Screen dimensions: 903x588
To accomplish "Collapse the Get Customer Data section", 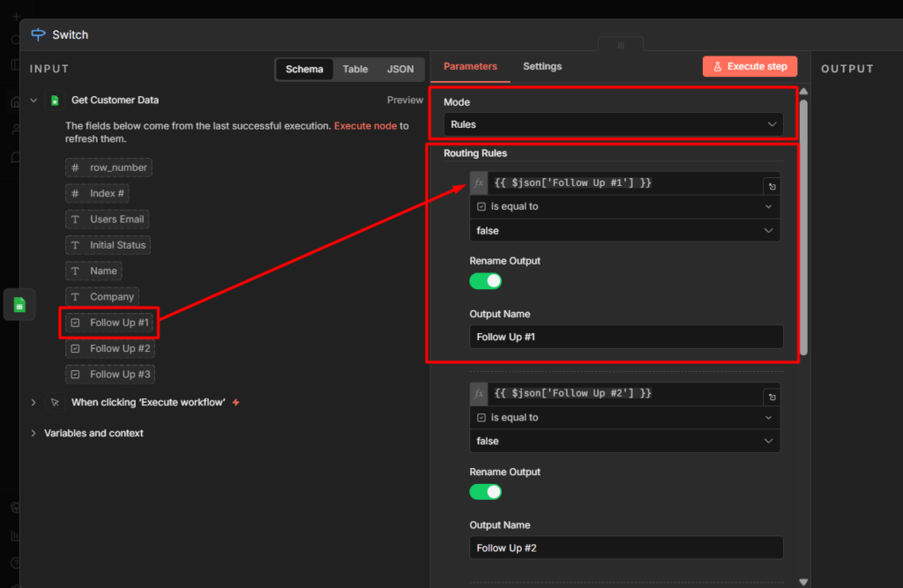I will [34, 100].
